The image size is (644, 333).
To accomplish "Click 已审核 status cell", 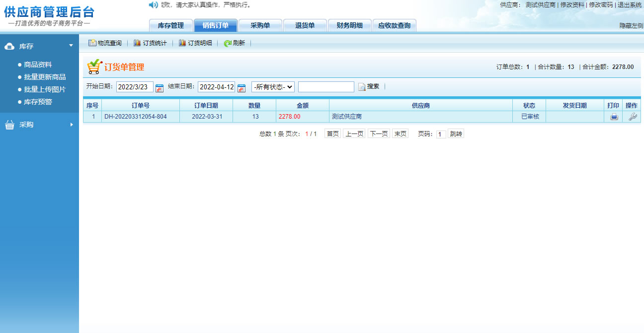I will [x=530, y=117].
